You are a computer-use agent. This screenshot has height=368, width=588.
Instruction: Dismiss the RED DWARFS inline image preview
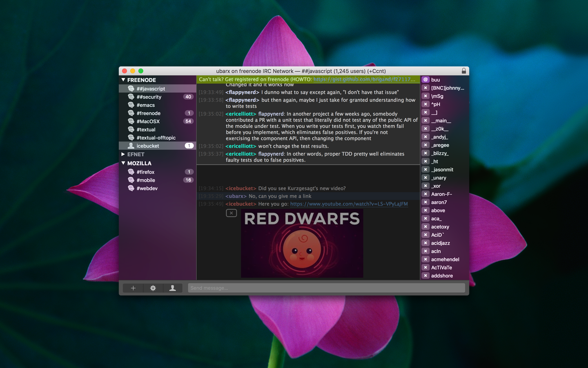point(231,213)
